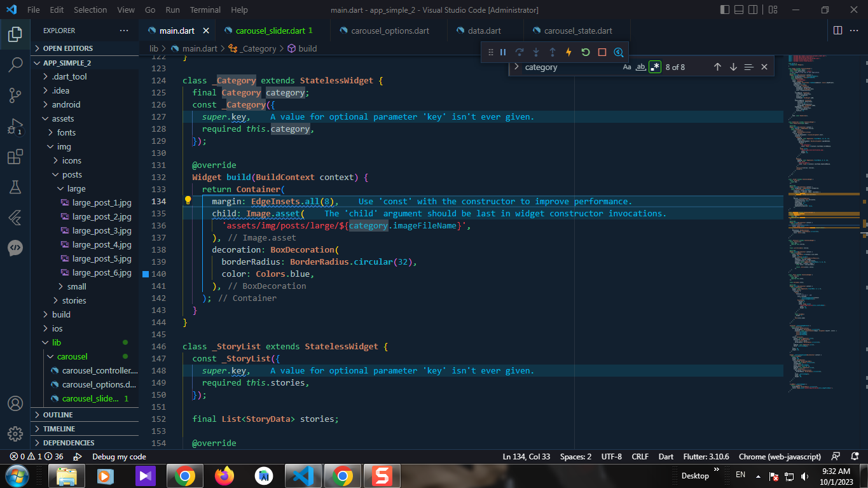Expand the OPEN EDITORS section

85,48
